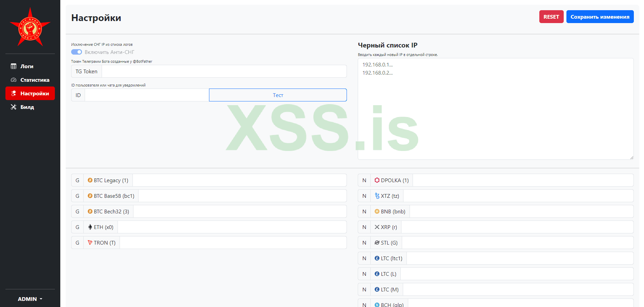Screen dimensions: 644x307
Task: Click the N prefix of LTC (M) row
Action: click(364, 289)
